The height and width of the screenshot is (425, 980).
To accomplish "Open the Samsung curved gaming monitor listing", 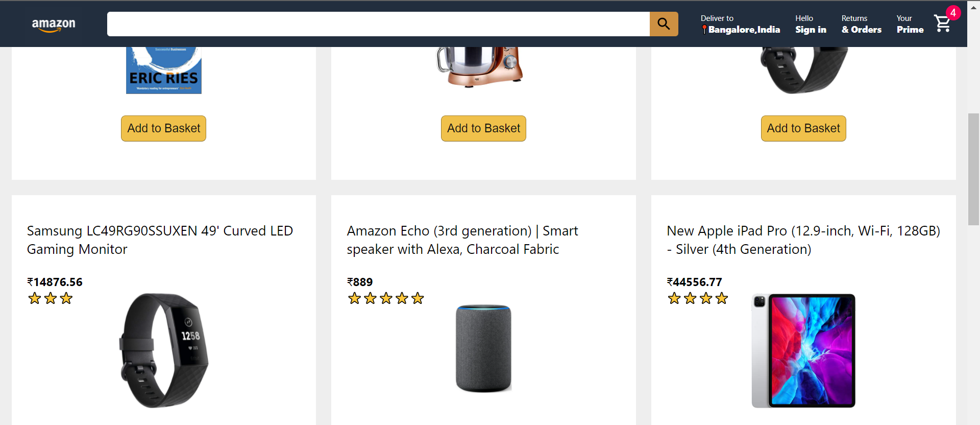I will [x=160, y=240].
